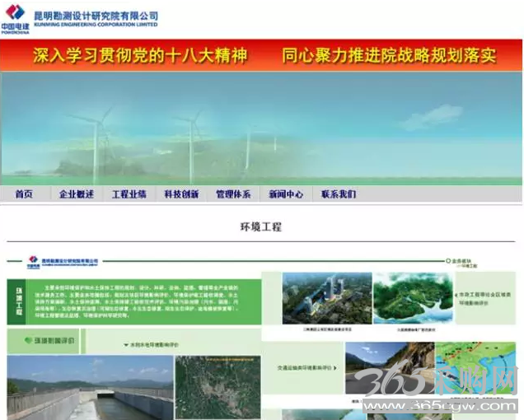Screen dimensions: 524x420
Task: Click the 市政工程等社会区域类 label
Action: 484,295
